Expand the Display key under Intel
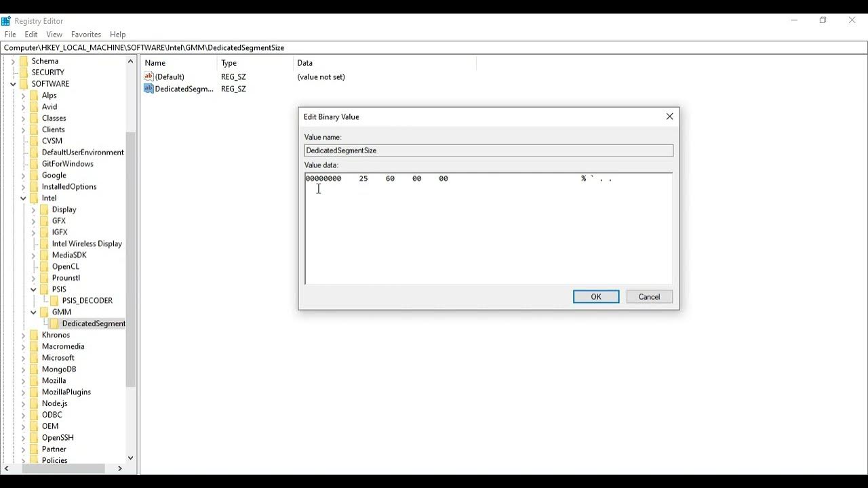The height and width of the screenshot is (488, 868). click(33, 209)
